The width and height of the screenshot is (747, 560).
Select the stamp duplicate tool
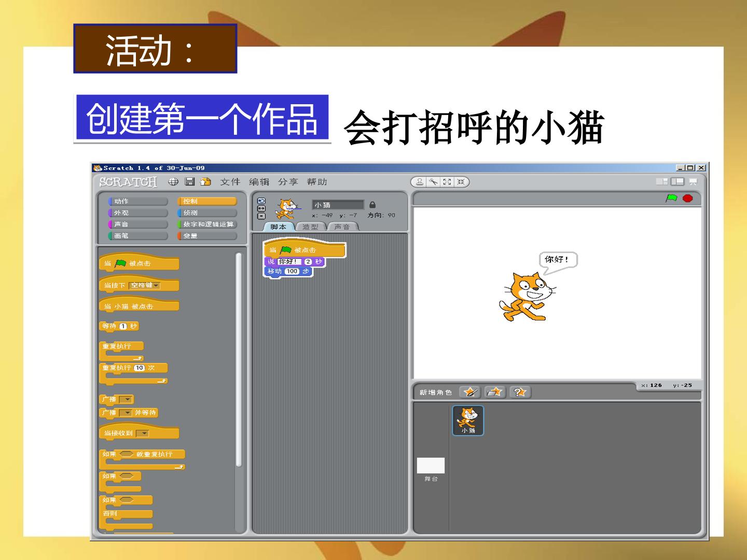click(420, 182)
